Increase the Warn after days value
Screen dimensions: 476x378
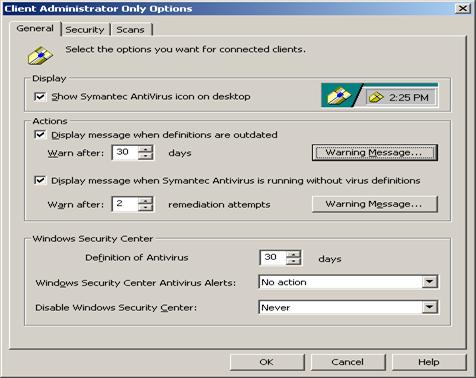145,149
